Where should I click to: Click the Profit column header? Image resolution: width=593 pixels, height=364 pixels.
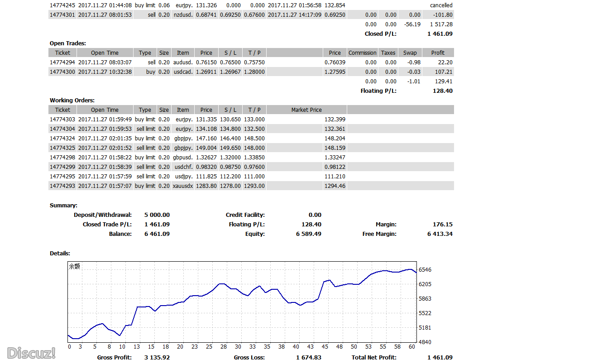coord(438,53)
